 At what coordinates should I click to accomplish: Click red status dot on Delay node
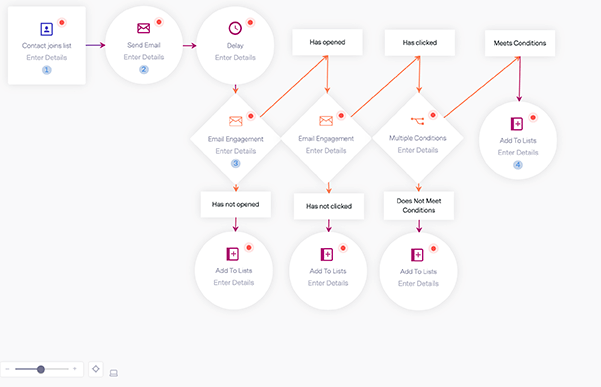point(250,22)
